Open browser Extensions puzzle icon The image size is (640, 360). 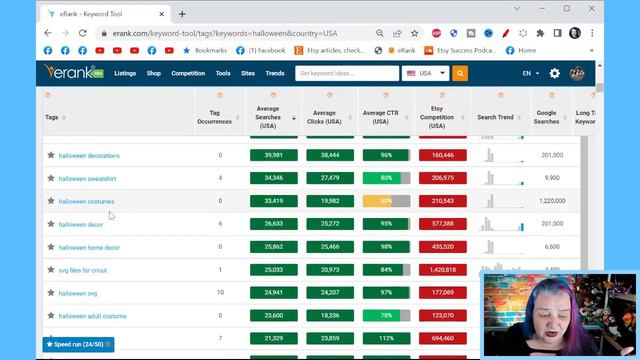point(540,33)
